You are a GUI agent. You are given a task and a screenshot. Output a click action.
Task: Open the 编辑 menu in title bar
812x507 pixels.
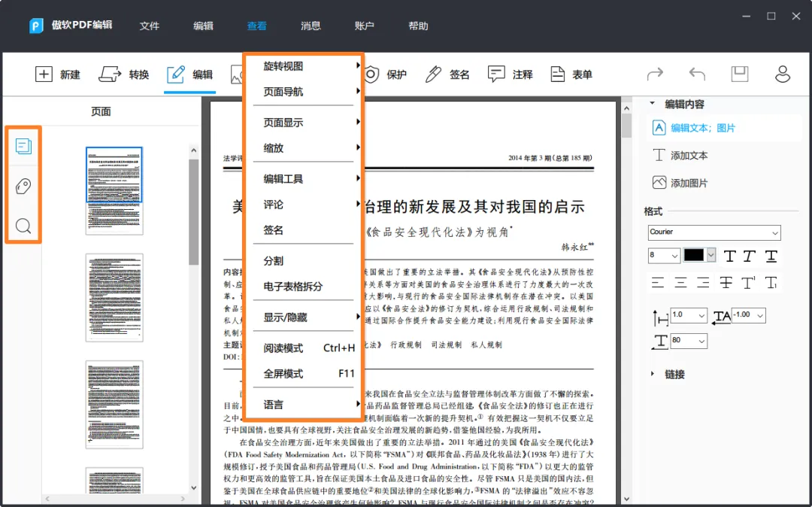pyautogui.click(x=203, y=26)
